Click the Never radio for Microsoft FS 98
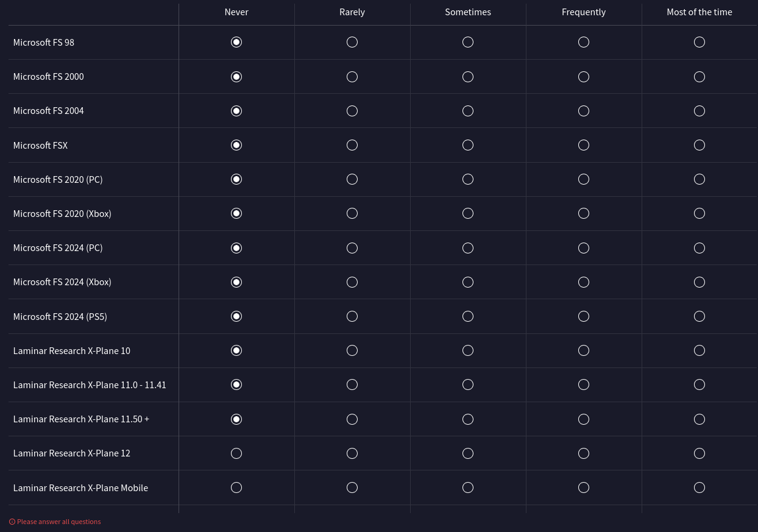This screenshot has width=758, height=532. [x=236, y=42]
